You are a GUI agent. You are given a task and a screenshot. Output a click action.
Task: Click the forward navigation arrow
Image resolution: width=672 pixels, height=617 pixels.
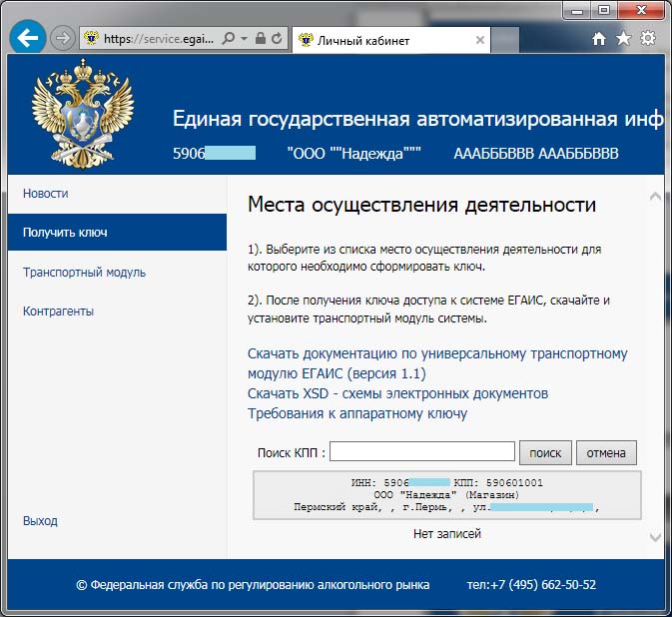click(x=63, y=38)
